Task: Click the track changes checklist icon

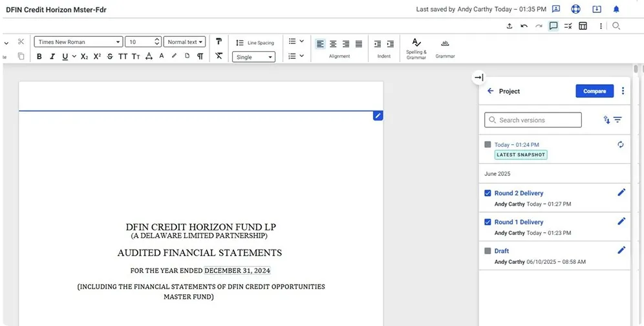Action: pyautogui.click(x=568, y=26)
